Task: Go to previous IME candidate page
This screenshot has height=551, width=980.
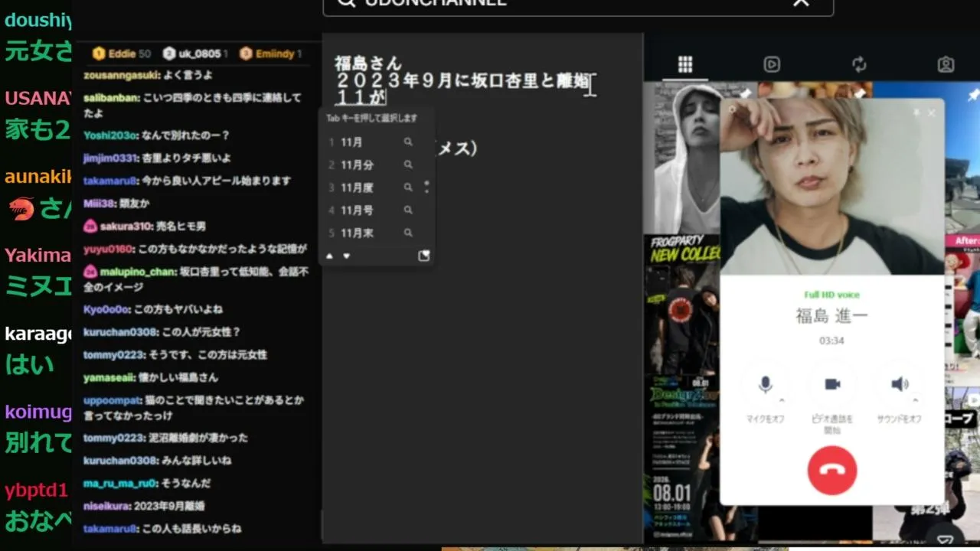Action: coord(330,256)
